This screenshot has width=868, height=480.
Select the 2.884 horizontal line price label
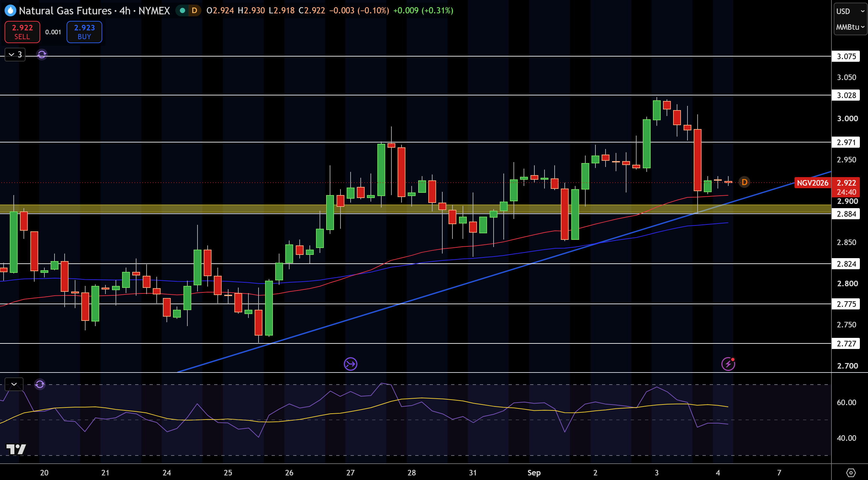pos(846,214)
